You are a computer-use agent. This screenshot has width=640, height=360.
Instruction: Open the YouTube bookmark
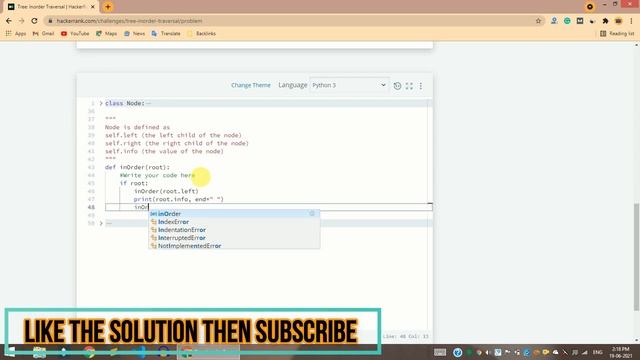click(x=75, y=33)
